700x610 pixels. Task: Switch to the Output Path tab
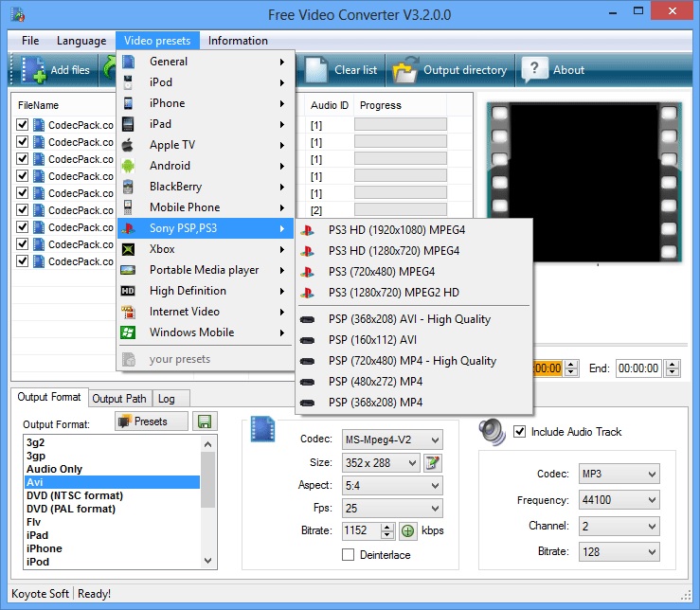119,399
